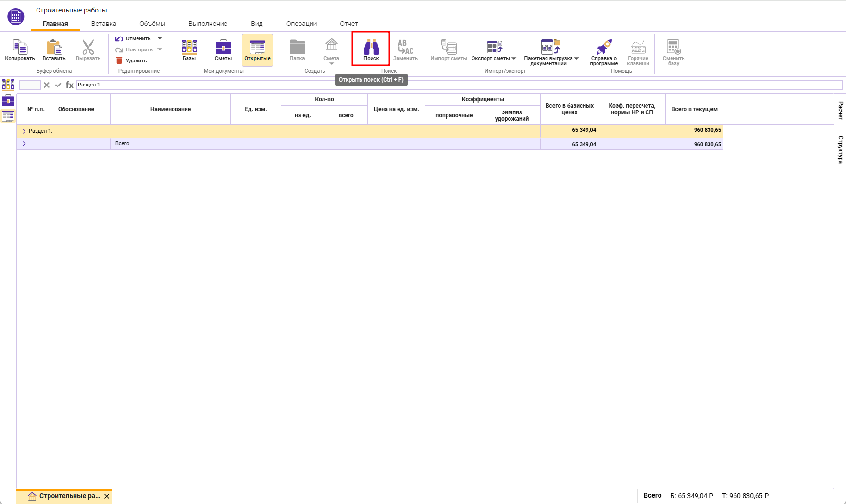Switch to the Вставка ribbon tab
This screenshot has width=846, height=504.
(x=103, y=24)
